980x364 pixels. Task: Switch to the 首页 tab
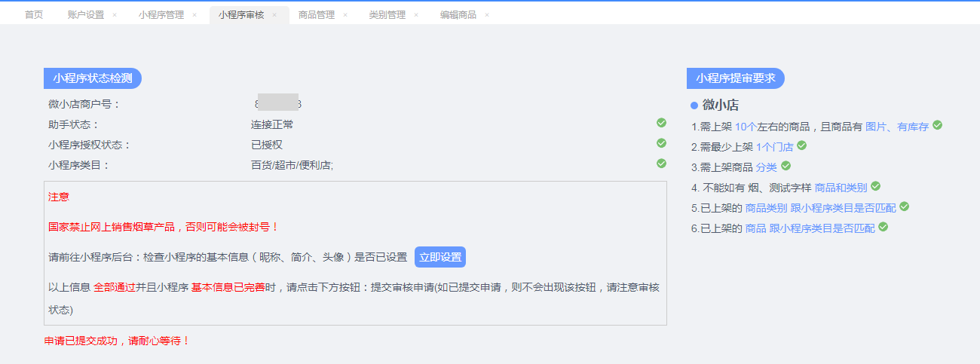coord(34,15)
